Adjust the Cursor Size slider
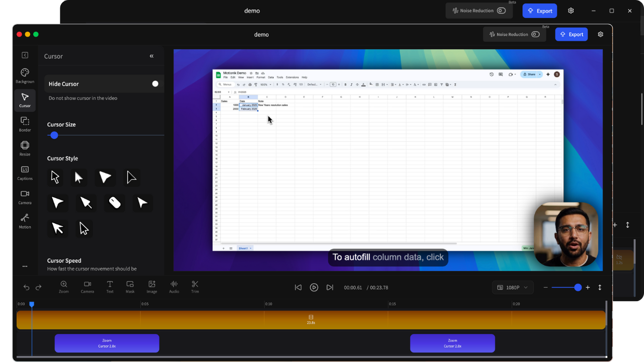This screenshot has height=362, width=644. [54, 135]
